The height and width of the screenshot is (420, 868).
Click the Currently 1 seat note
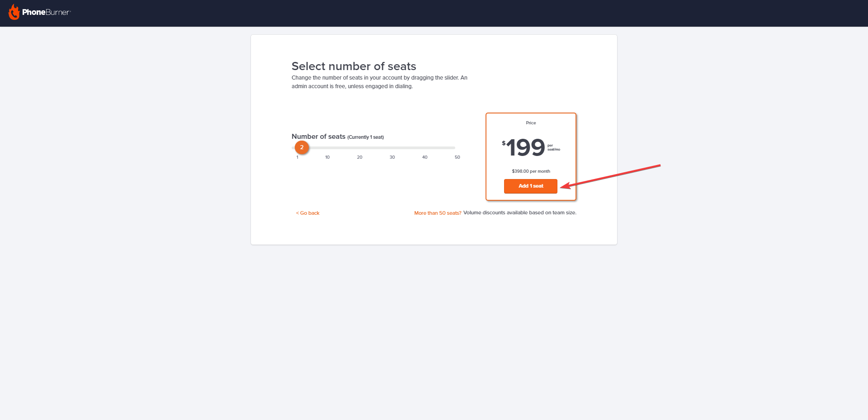point(366,137)
